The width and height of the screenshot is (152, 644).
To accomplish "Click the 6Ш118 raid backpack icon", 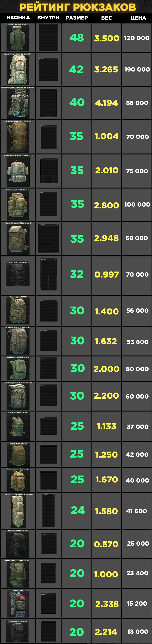I will 17,38.
